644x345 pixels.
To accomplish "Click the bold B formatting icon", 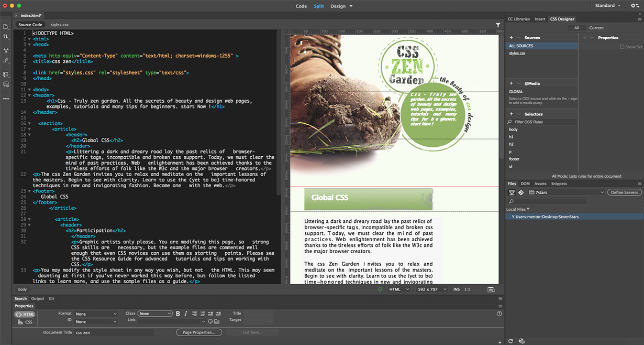I will pyautogui.click(x=178, y=314).
